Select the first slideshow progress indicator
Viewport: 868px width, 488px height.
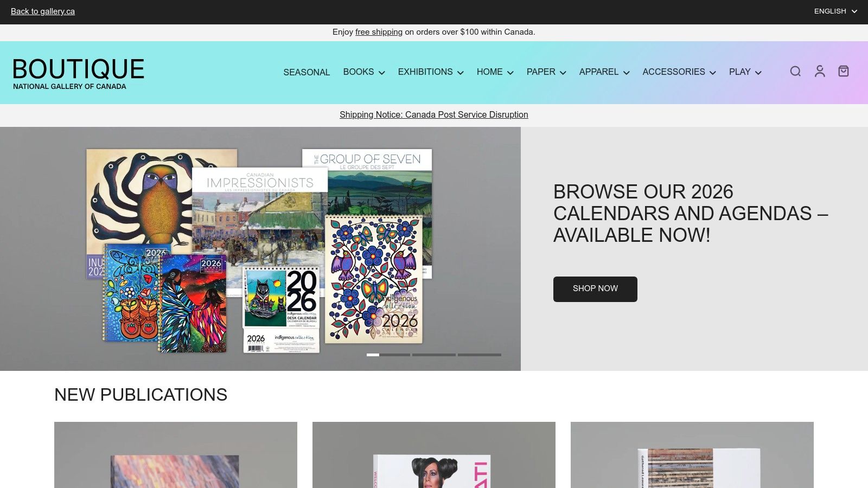point(387,355)
